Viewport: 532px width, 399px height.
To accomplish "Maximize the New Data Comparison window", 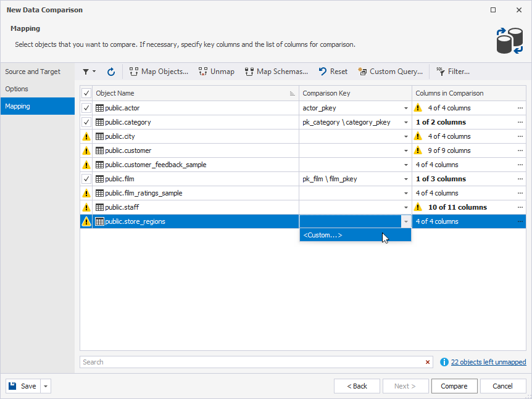I will [493, 10].
